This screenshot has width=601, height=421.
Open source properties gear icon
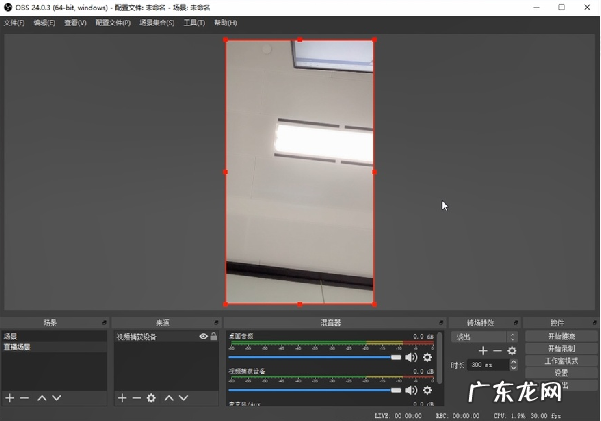(x=151, y=398)
